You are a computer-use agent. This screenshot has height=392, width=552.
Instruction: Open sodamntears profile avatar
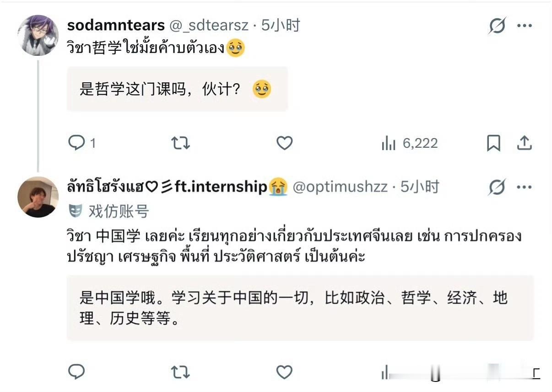pyautogui.click(x=38, y=35)
